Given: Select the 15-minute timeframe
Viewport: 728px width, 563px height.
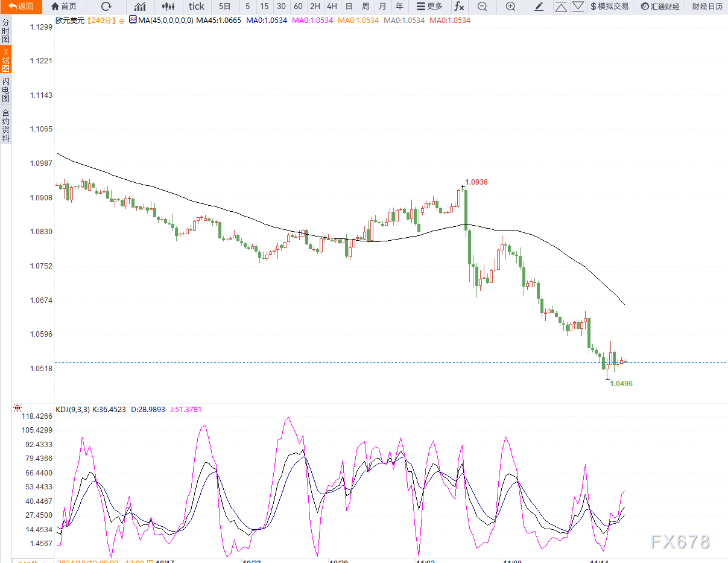Looking at the screenshot, I should pos(264,7).
